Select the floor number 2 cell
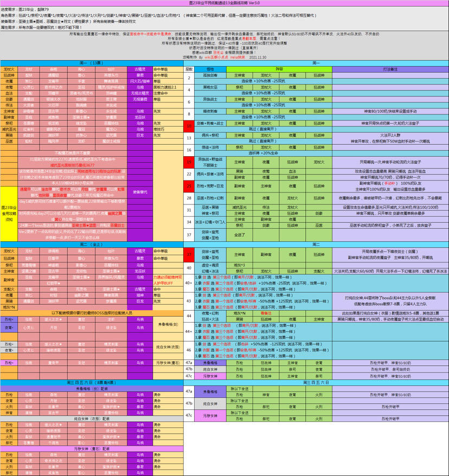 tap(189, 78)
